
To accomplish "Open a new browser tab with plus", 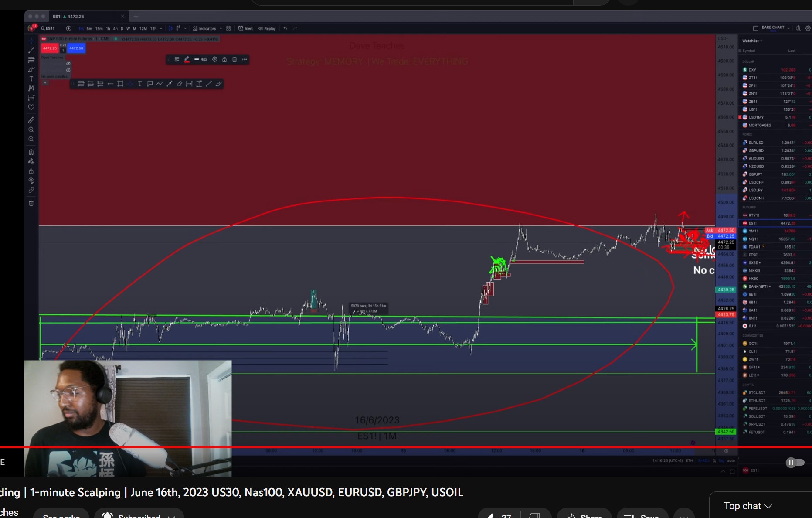I will [136, 16].
